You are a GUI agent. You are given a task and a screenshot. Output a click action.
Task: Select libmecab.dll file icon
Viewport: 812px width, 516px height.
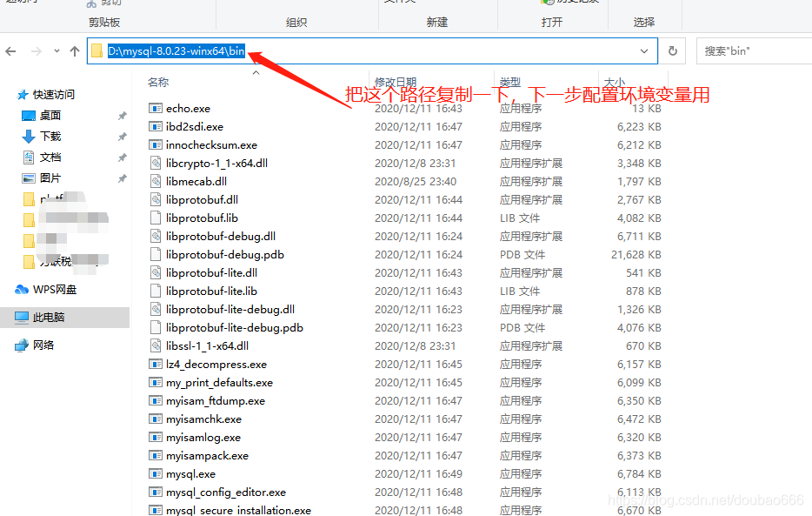(x=156, y=181)
